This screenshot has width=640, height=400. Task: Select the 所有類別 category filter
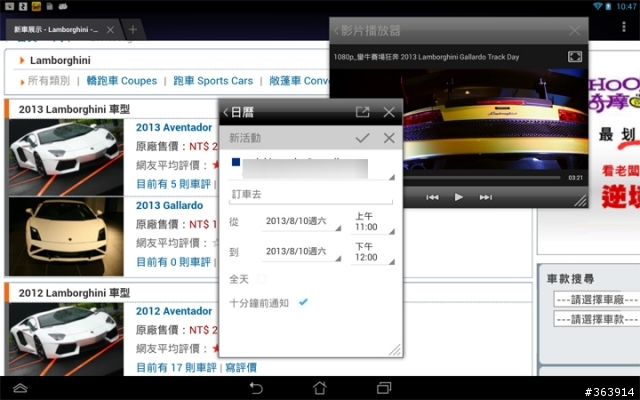pyautogui.click(x=49, y=81)
